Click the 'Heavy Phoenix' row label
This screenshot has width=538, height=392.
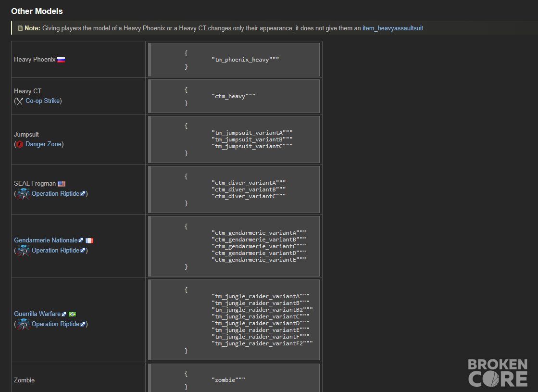[x=35, y=59]
